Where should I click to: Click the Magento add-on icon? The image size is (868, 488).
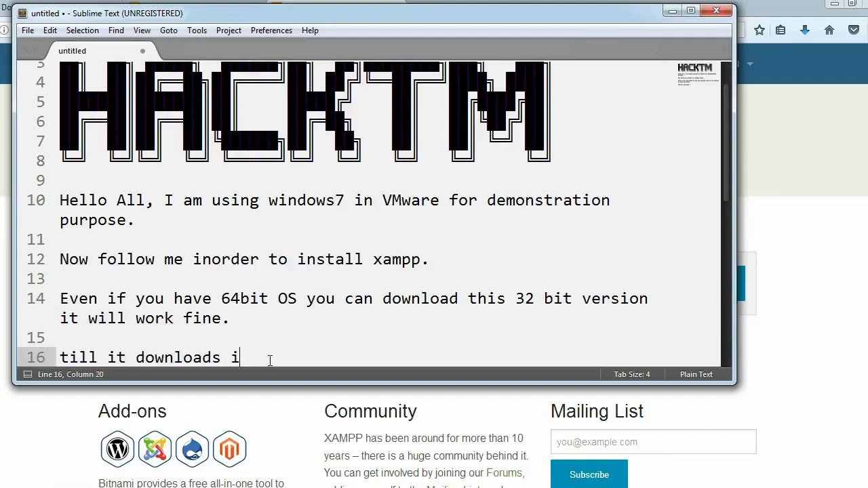click(x=229, y=449)
